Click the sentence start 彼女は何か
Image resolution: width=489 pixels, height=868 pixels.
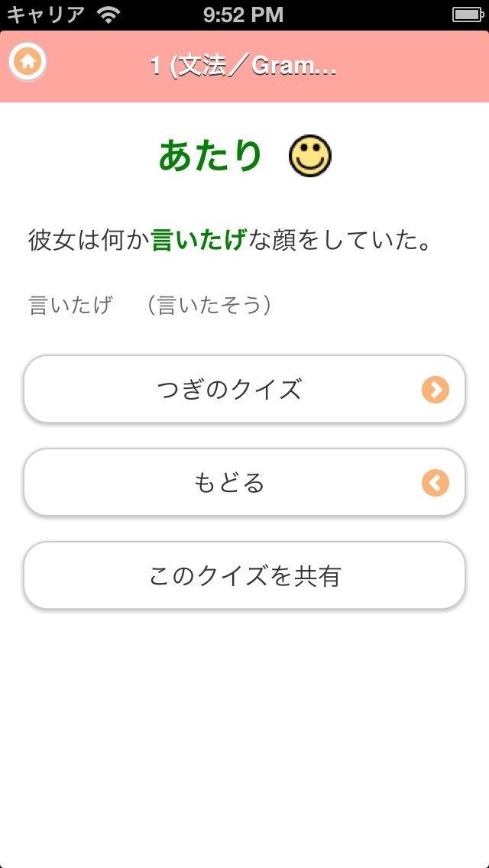pyautogui.click(x=89, y=240)
